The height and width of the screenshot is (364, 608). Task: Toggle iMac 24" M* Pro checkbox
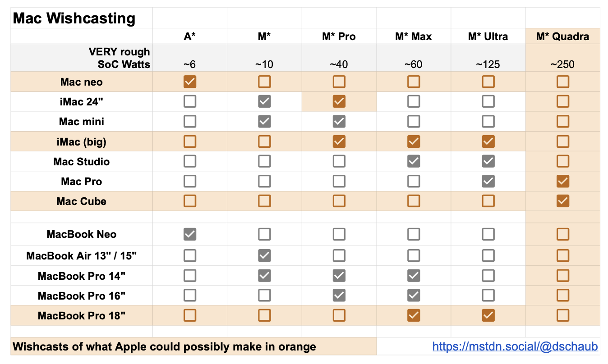tap(339, 102)
